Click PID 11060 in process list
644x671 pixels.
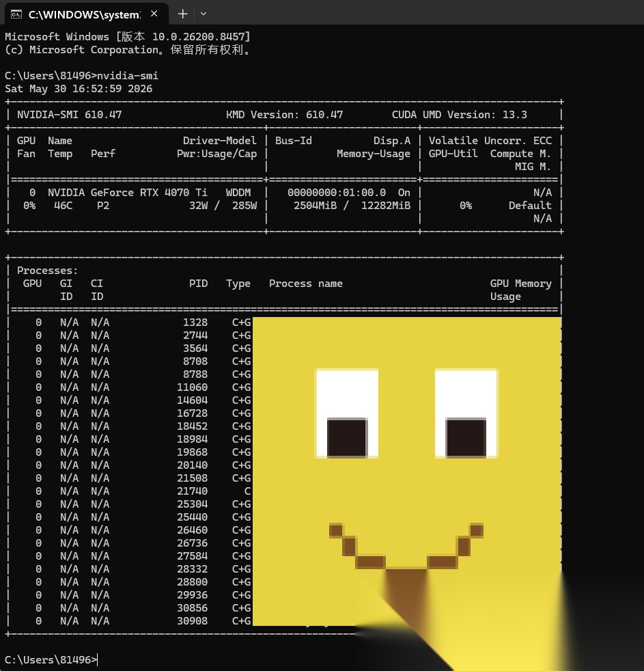point(193,387)
